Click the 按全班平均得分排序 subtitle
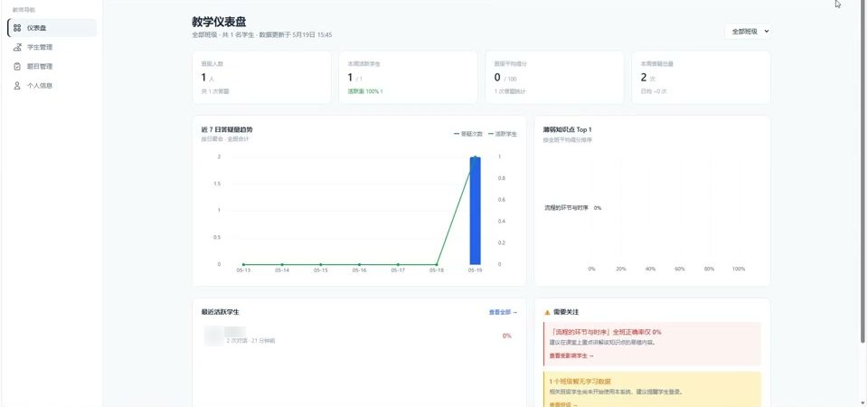The image size is (868, 407). coord(568,140)
